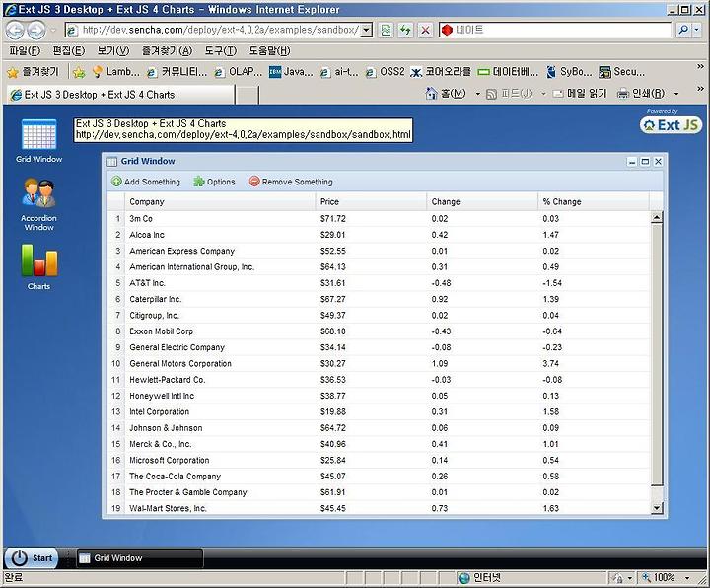The width and height of the screenshot is (710, 588).
Task: Click the Options toolbar button
Action: pos(215,182)
